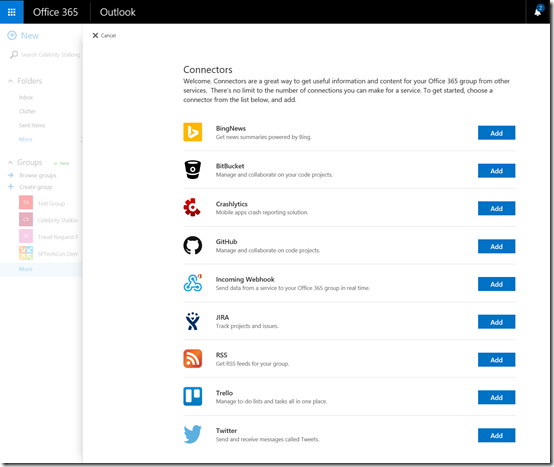
Task: Click the Trello board icon
Action: [x=193, y=396]
